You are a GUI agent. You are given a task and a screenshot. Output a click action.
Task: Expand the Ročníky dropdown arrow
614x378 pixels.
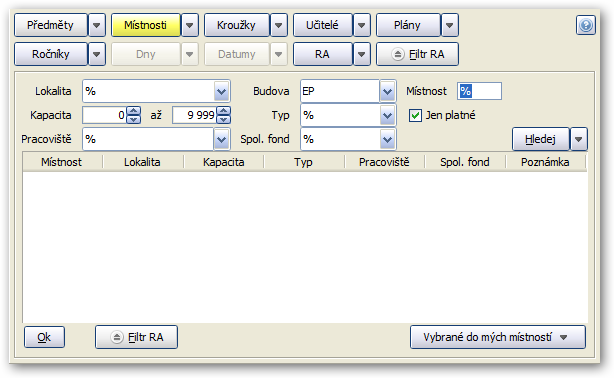click(x=97, y=54)
